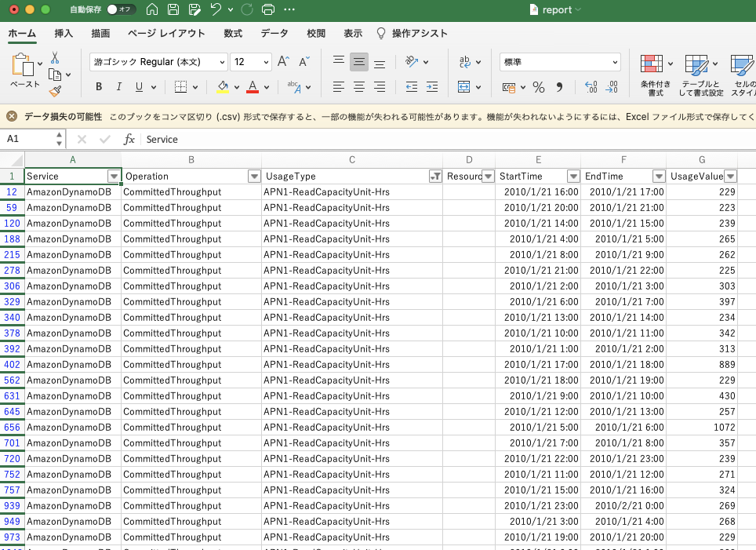Image resolution: width=756 pixels, height=550 pixels.
Task: Switch to the 挿入 tab
Action: click(64, 33)
